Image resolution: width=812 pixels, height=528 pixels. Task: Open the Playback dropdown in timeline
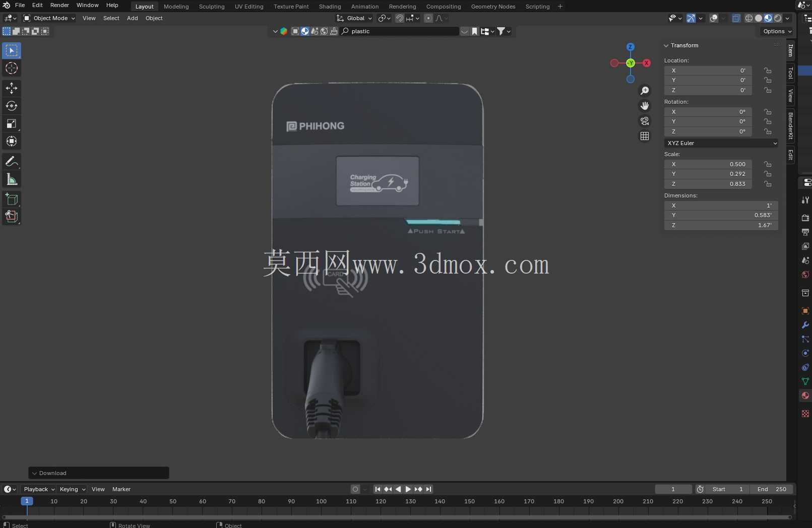[x=38, y=489]
